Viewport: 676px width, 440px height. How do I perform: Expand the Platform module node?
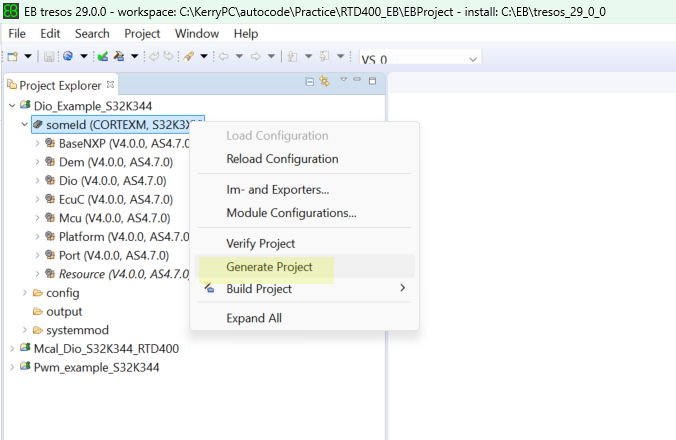click(x=37, y=236)
